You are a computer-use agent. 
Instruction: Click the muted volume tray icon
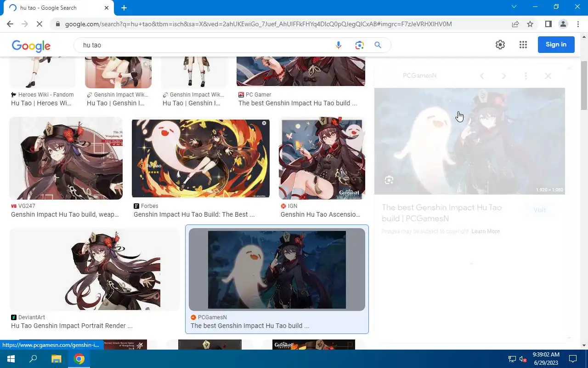click(523, 359)
